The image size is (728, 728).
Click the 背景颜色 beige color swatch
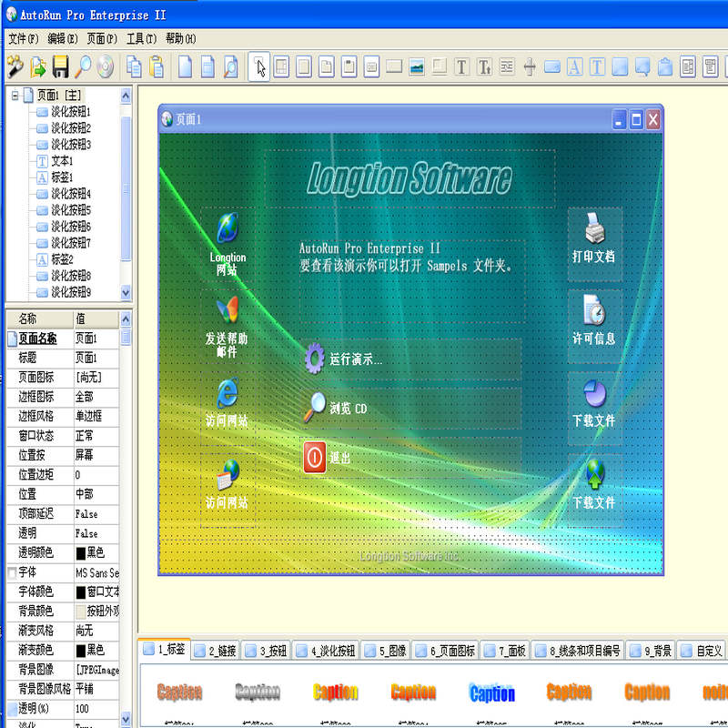[81, 612]
